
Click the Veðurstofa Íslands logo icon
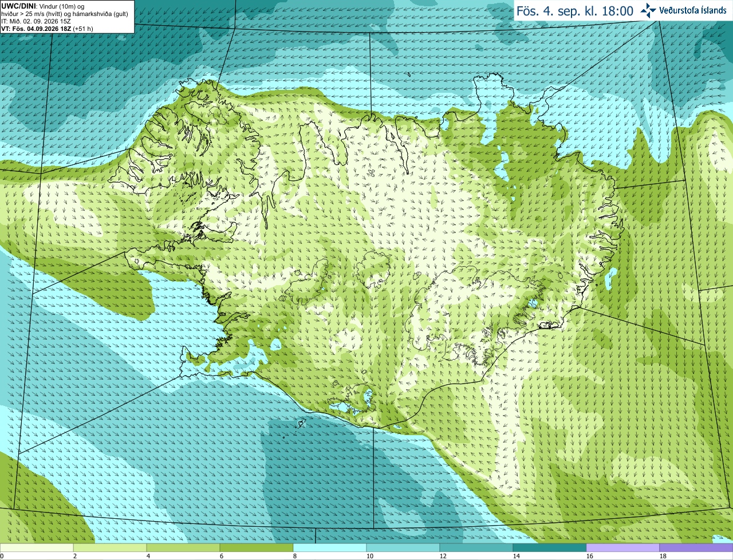click(x=648, y=10)
